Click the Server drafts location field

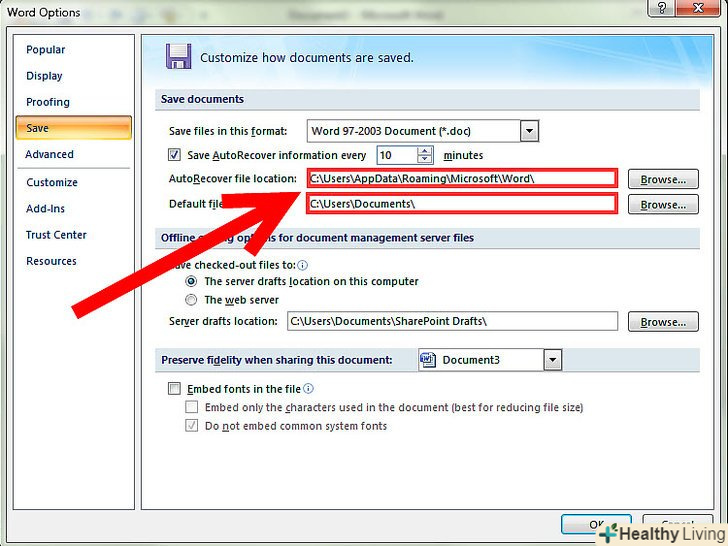(453, 321)
